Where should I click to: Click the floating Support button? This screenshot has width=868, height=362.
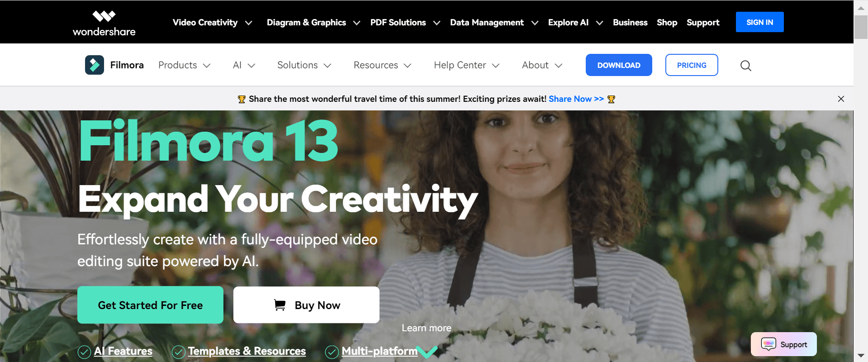(x=784, y=344)
